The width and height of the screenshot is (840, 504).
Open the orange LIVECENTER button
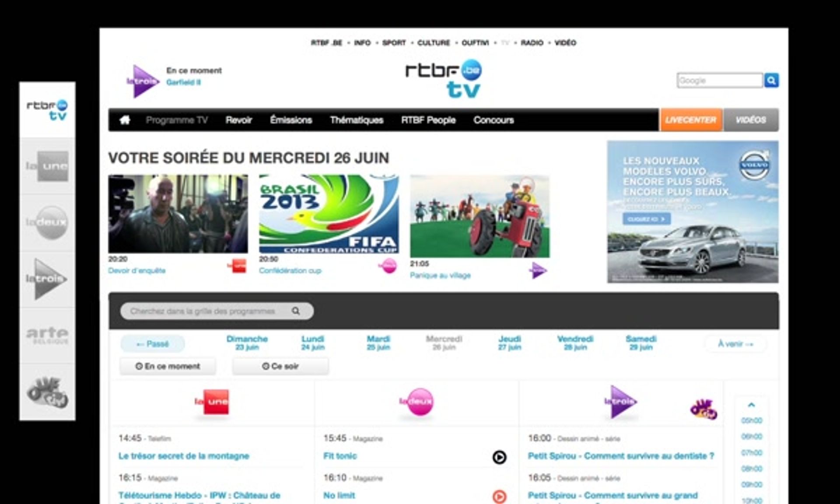tap(690, 120)
